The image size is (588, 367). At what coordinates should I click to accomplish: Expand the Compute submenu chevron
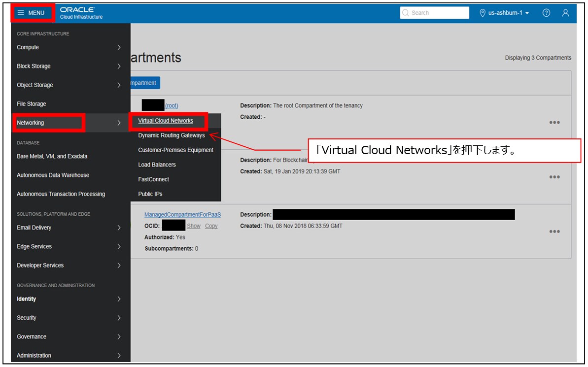coord(119,47)
